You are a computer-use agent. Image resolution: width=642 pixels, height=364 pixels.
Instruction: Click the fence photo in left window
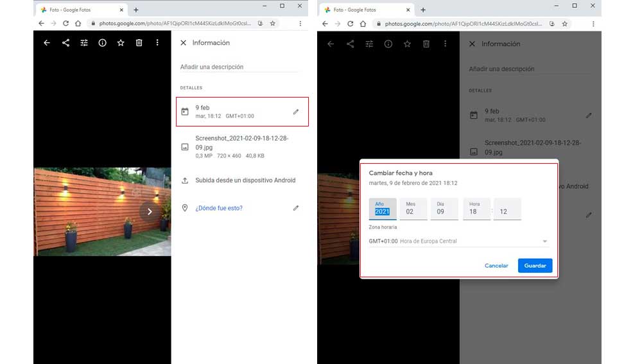click(x=102, y=212)
